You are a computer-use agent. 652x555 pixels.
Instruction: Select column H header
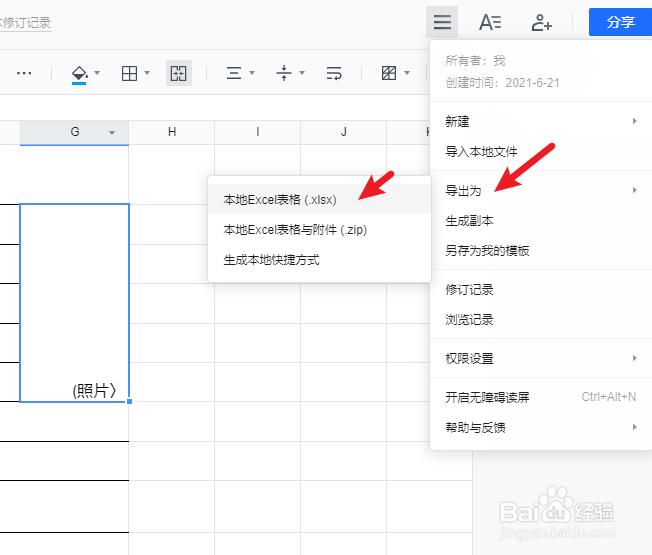tap(172, 132)
